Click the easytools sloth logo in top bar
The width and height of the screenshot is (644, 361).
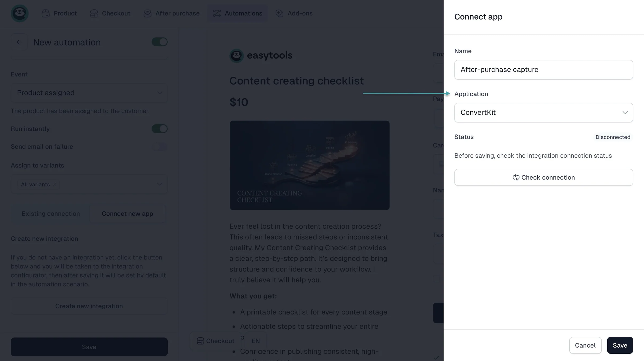pos(20,13)
